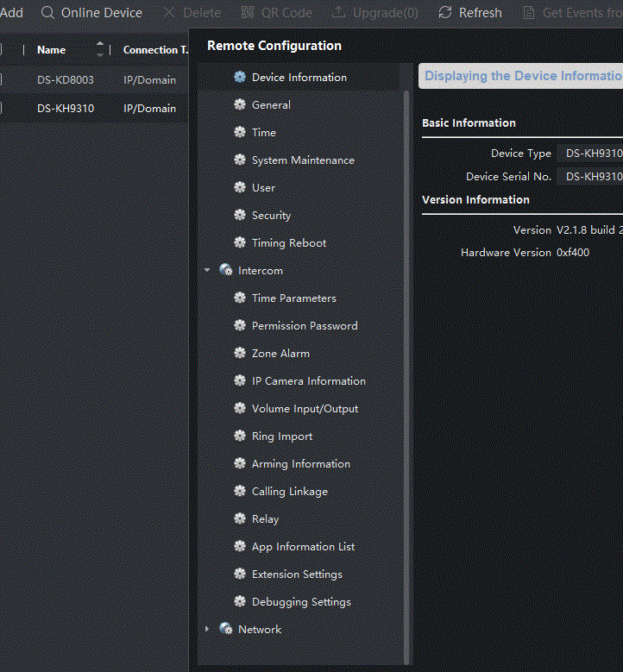
Task: Sort devices using the Name column arrows
Action: tap(100, 50)
